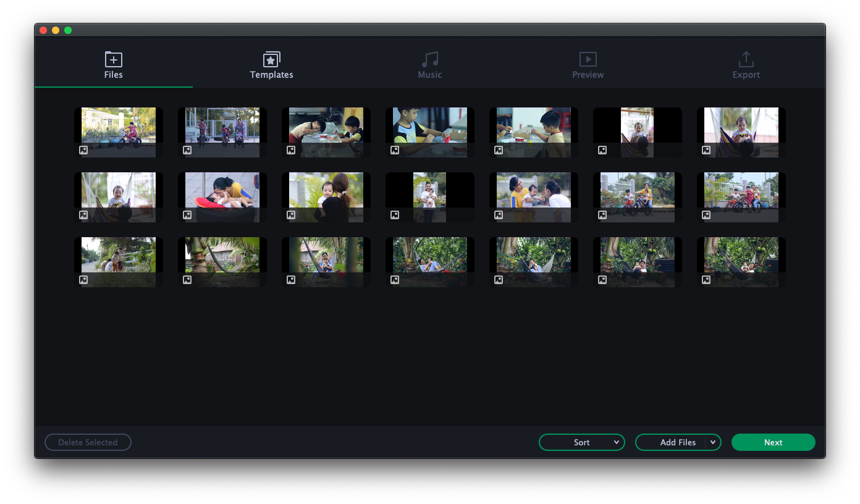The width and height of the screenshot is (860, 504).
Task: Select the thumbnail of the boy riding a bicycle
Action: 118,132
